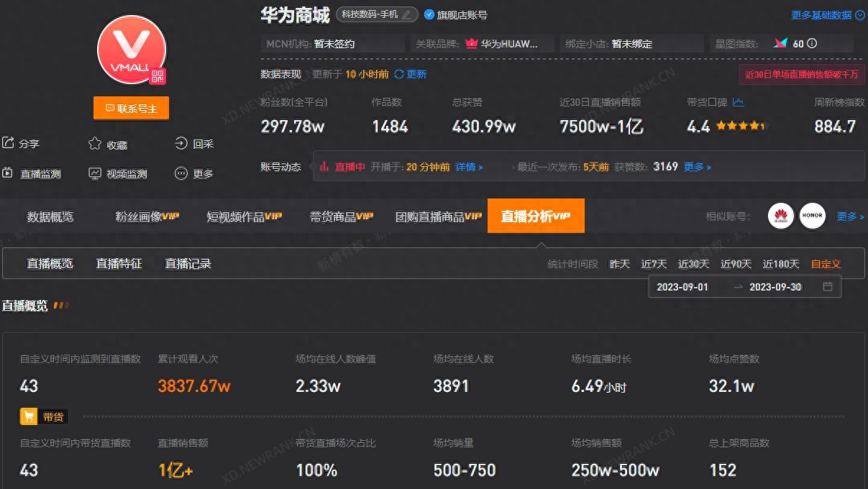
Task: Switch to 团购直播商品 tab
Action: (x=438, y=216)
